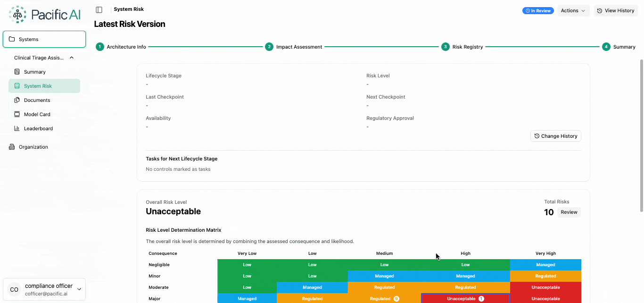Click the Pacific AI logo
644x303 pixels.
point(45,15)
